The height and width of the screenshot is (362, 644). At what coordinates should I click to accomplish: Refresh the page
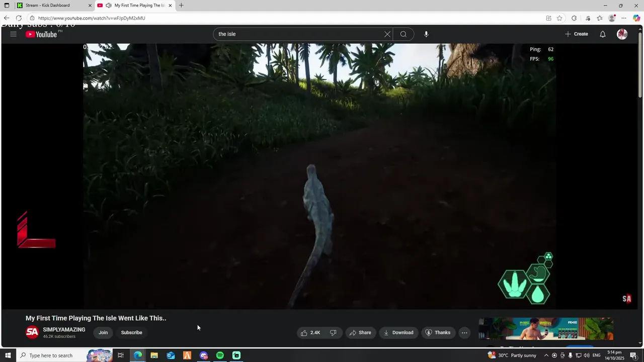[19, 18]
